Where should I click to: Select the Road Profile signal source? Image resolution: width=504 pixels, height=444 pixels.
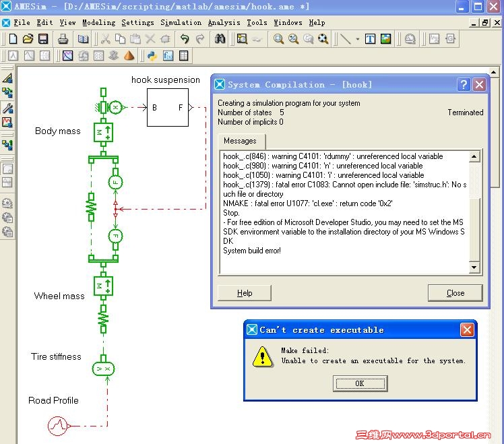click(58, 426)
